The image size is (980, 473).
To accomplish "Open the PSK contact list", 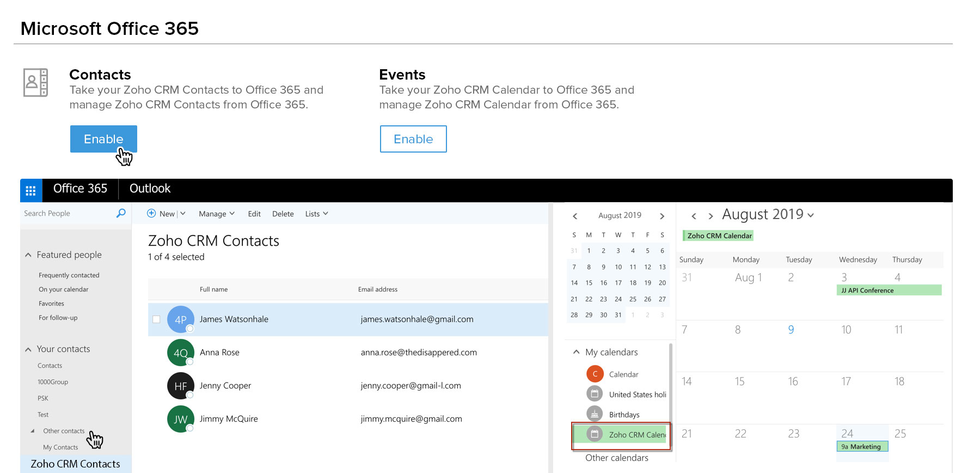I will tap(43, 398).
